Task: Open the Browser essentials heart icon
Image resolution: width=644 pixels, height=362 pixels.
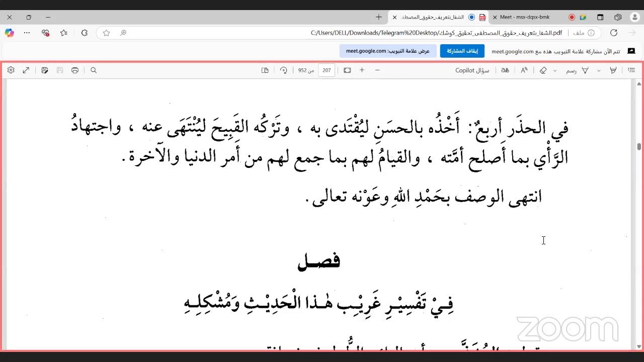Action: (46, 33)
